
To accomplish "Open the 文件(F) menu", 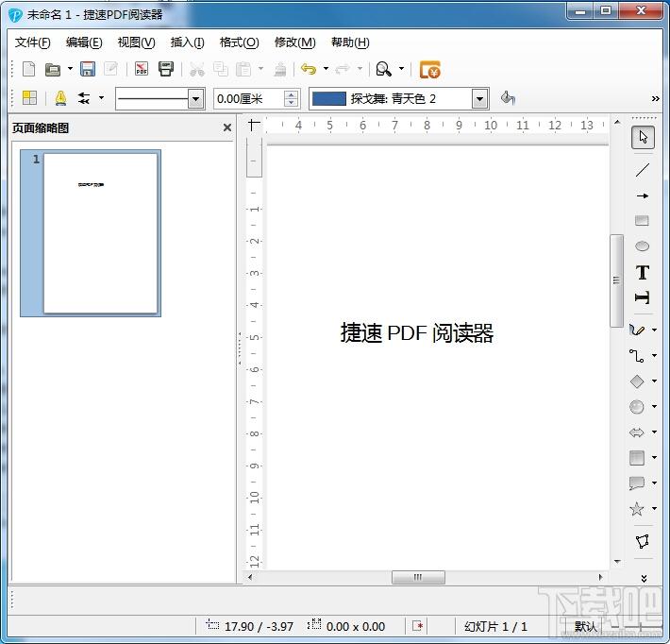I will [x=32, y=42].
